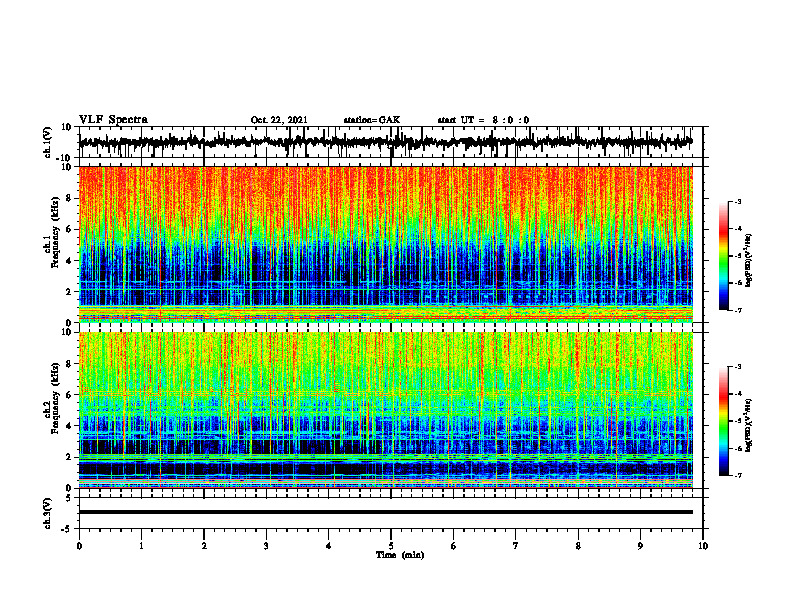Click the time axis tick label "2"
Screen dimensions: 792x612
point(204,546)
